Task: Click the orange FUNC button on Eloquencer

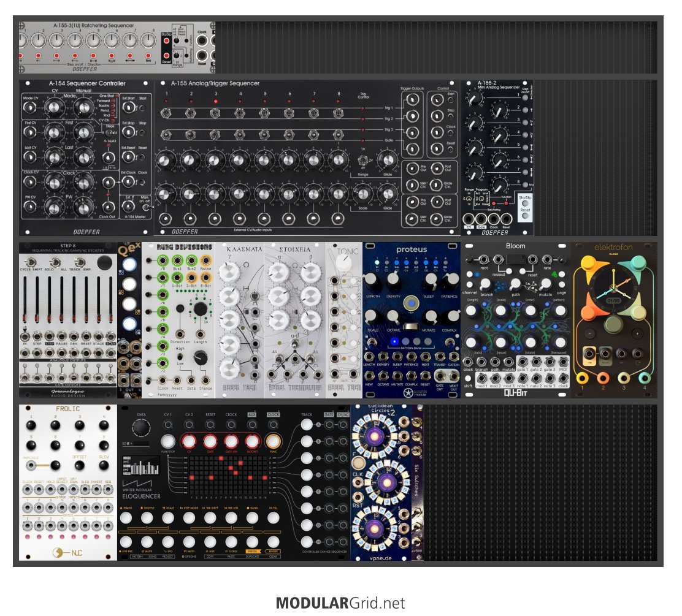Action: pyautogui.click(x=273, y=441)
